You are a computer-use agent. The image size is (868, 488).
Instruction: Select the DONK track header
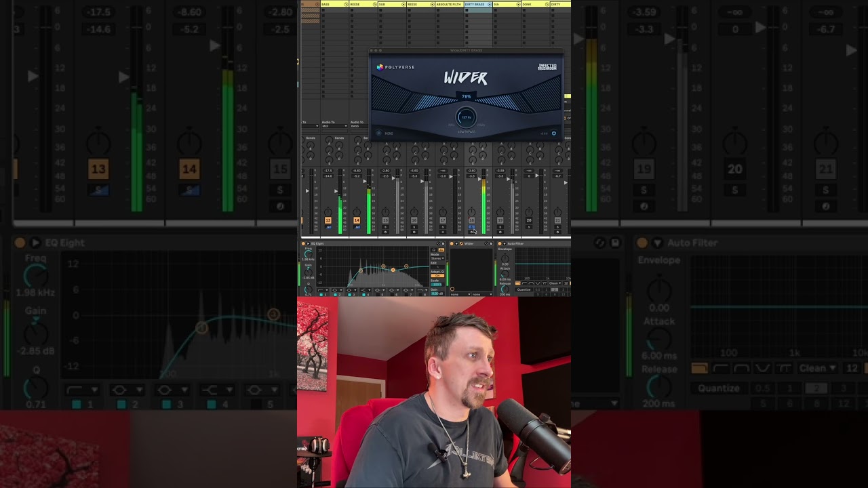pyautogui.click(x=535, y=4)
